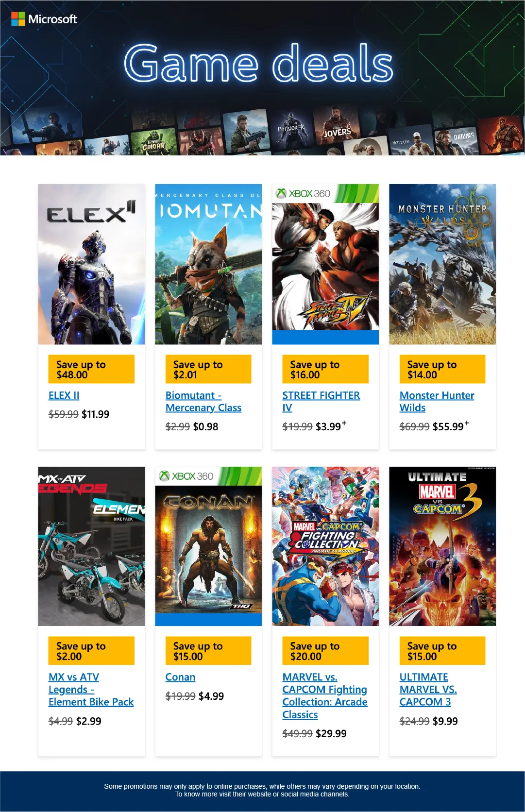The width and height of the screenshot is (525, 812).
Task: Click the Save up to $48.00 badge
Action: pos(91,369)
